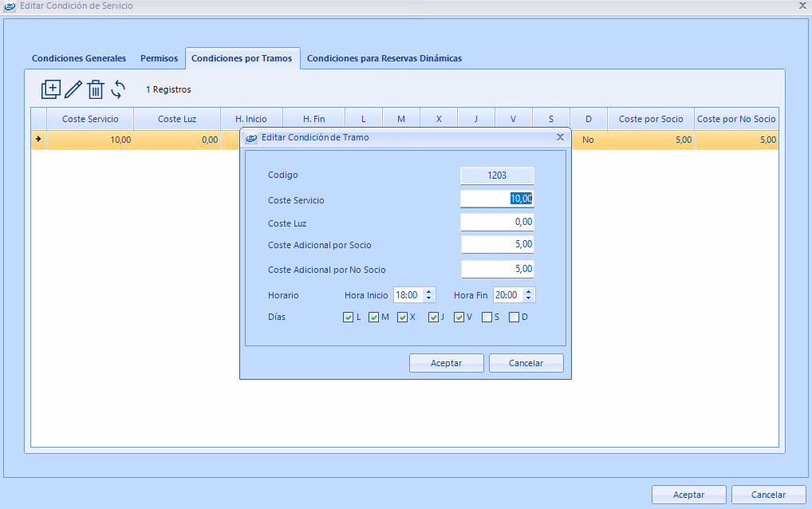
Task: Click the trash delete icon
Action: (x=96, y=89)
